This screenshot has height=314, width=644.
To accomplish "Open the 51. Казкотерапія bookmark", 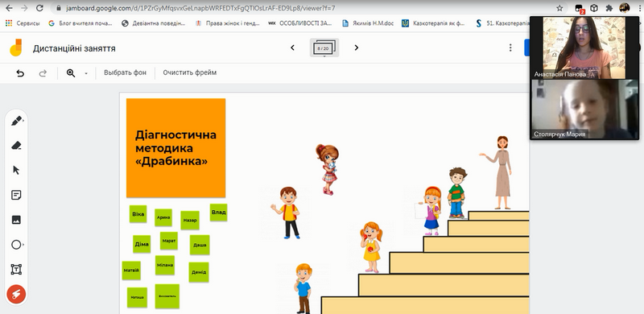I will click(x=502, y=23).
